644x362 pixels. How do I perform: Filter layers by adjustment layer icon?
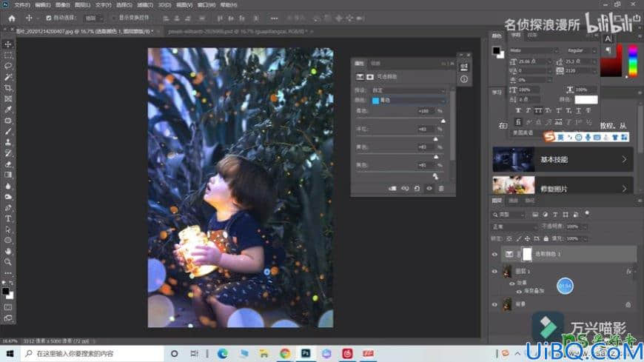click(545, 215)
